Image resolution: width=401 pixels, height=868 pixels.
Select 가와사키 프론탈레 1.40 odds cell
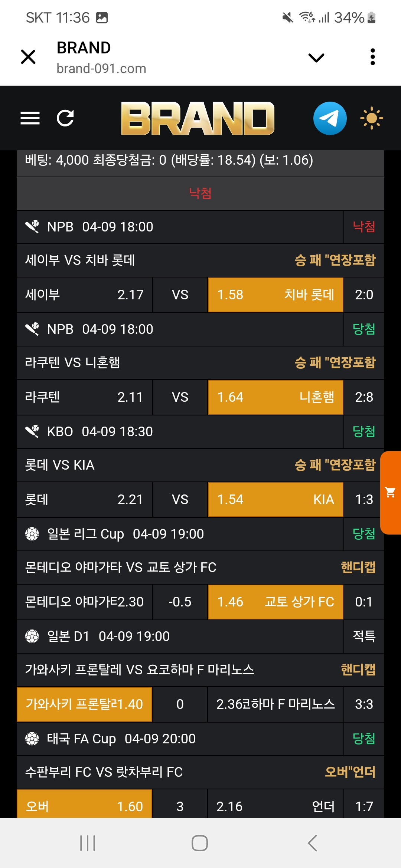click(85, 704)
